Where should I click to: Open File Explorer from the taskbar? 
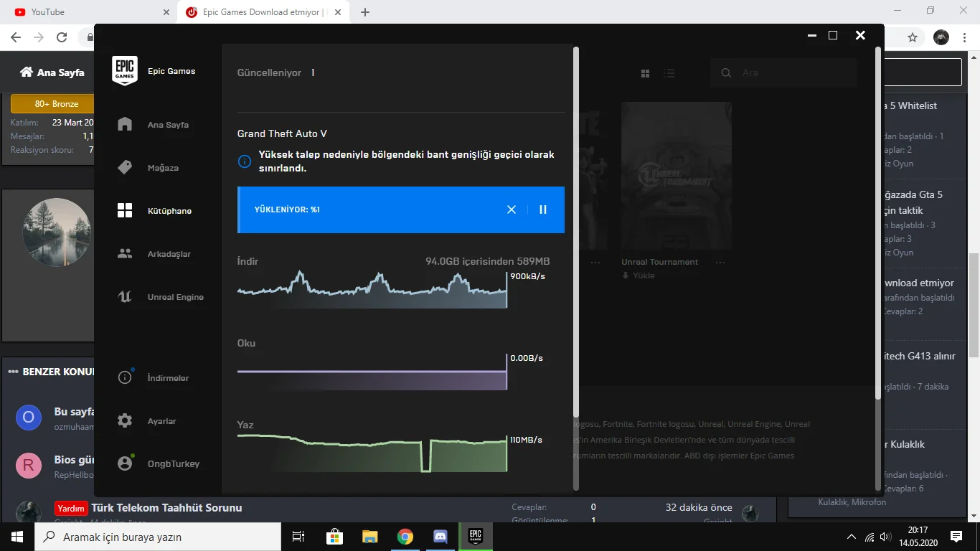(369, 537)
